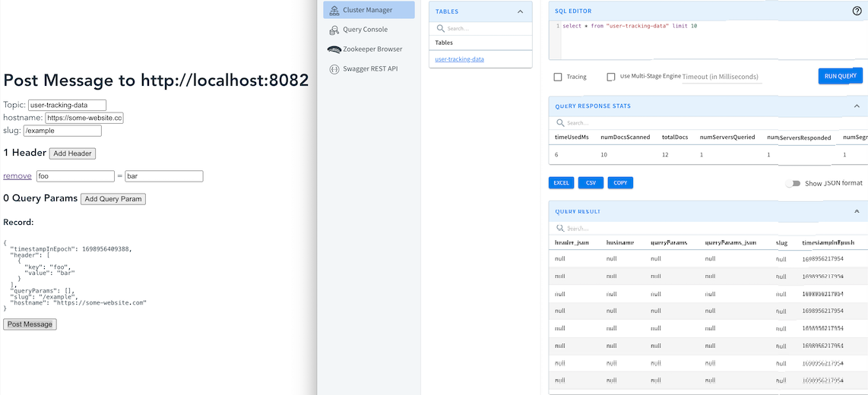Open the user-tracking-data table link
The height and width of the screenshot is (395, 868).
(x=460, y=58)
